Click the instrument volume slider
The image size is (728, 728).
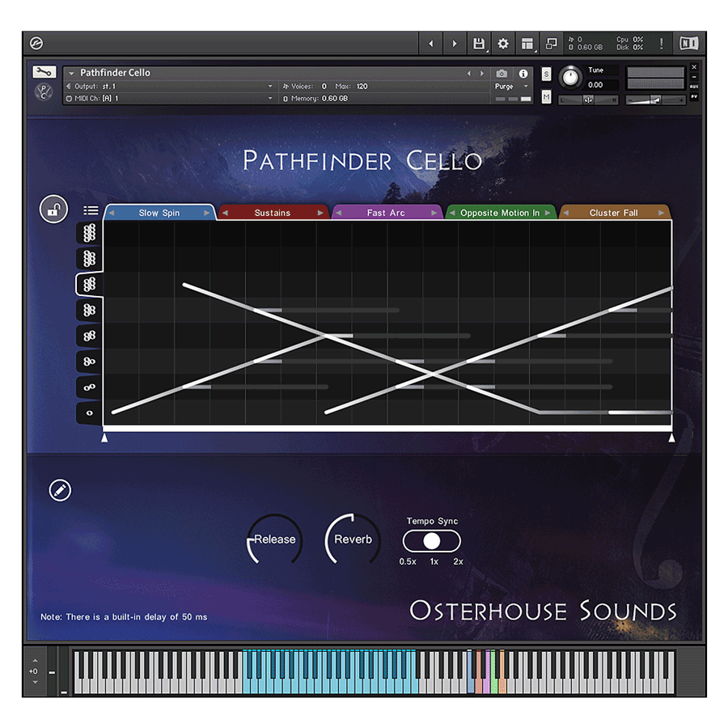tap(655, 99)
